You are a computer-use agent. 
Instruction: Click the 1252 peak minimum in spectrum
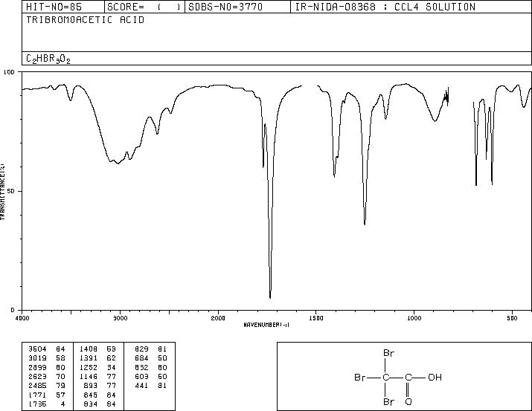[365, 224]
